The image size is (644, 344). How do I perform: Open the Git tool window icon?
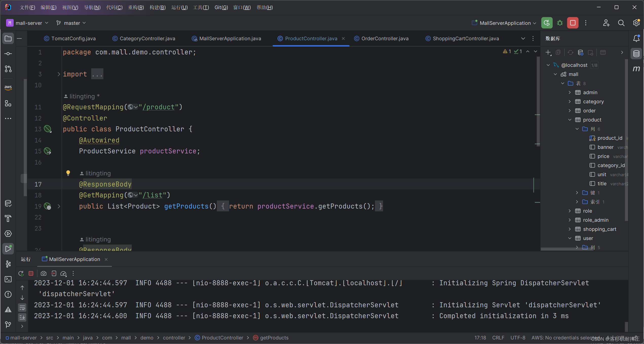point(8,325)
